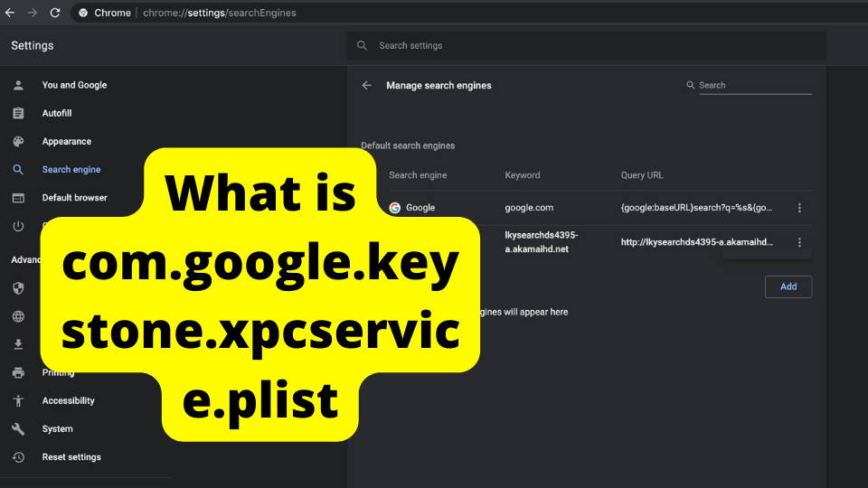Screen dimensions: 868x488
Task: Click the Privacy shield icon in sidebar
Action: click(18, 288)
